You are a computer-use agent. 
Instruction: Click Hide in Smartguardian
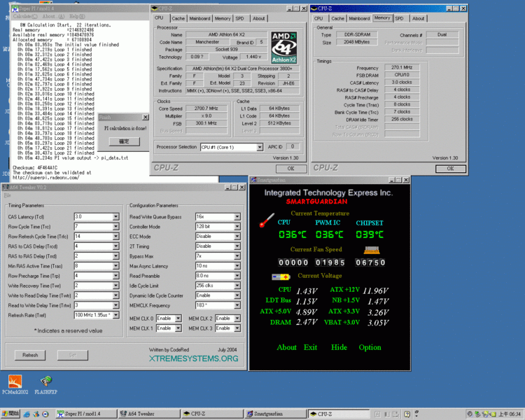pos(339,347)
